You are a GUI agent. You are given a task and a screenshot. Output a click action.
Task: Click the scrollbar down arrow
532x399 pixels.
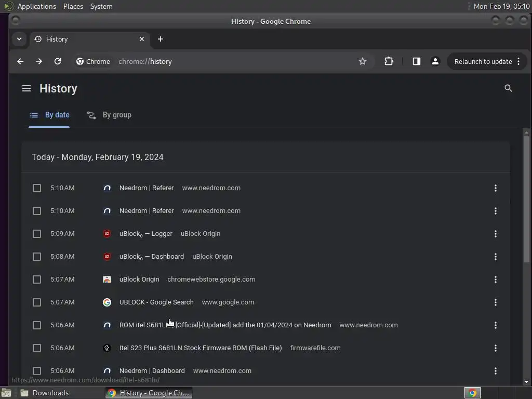[526, 382]
